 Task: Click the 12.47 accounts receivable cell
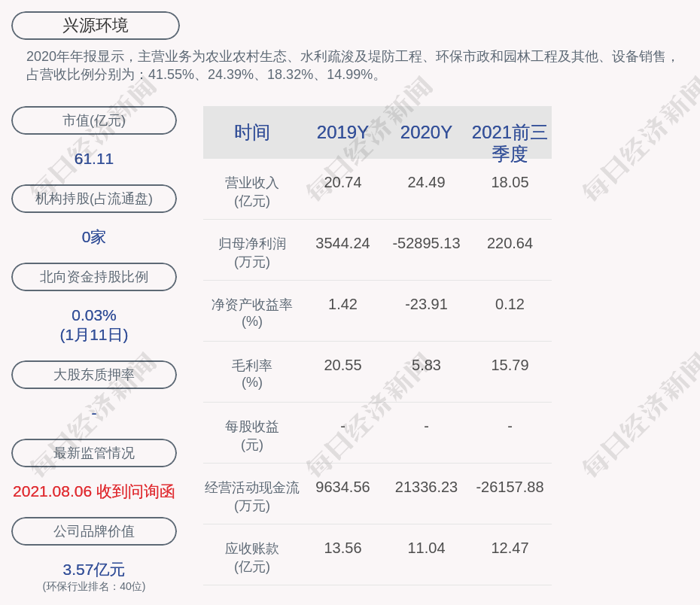pyautogui.click(x=510, y=549)
